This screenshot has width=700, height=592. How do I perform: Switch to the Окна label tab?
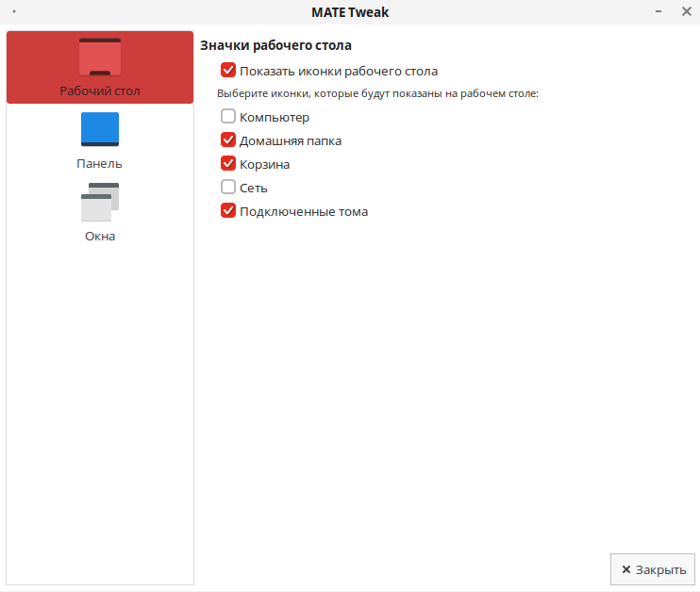(x=100, y=236)
